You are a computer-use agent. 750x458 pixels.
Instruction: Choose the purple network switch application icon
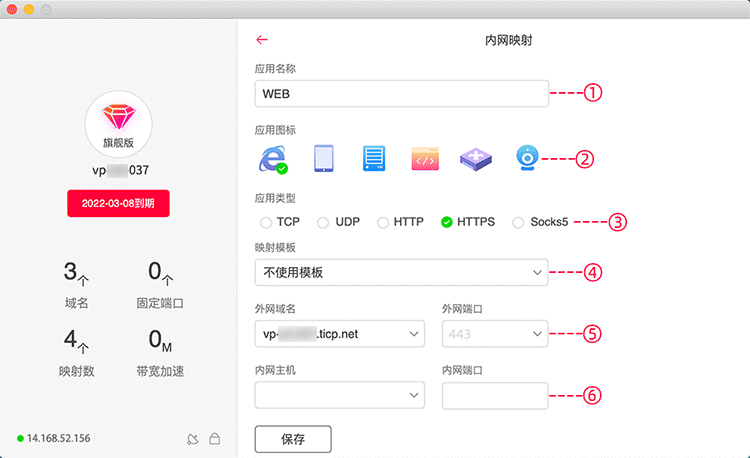point(476,158)
